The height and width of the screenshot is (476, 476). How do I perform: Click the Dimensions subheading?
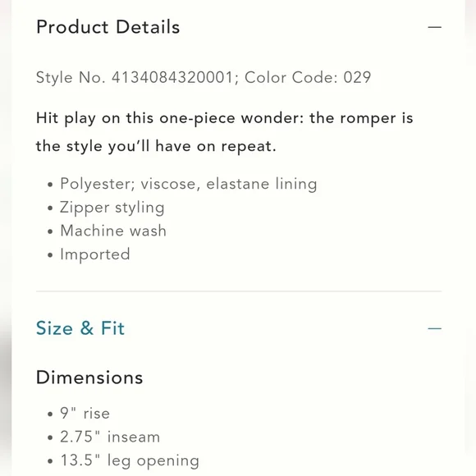click(89, 378)
